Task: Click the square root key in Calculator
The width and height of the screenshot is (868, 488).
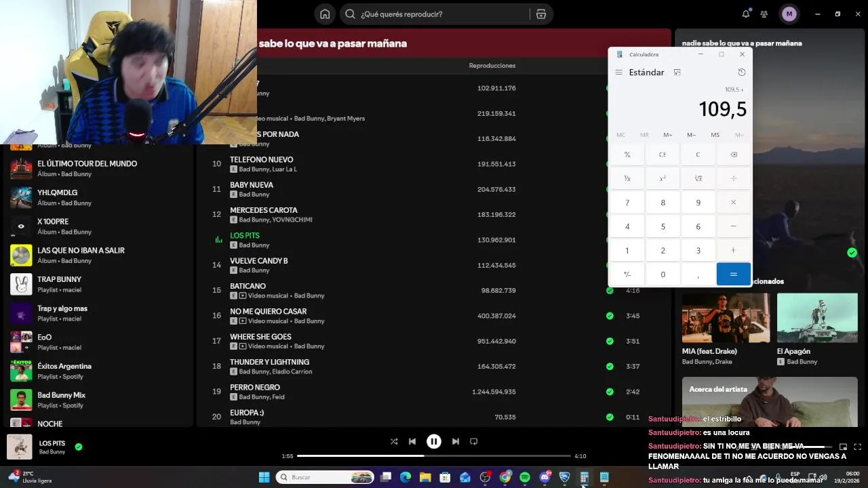Action: click(698, 178)
